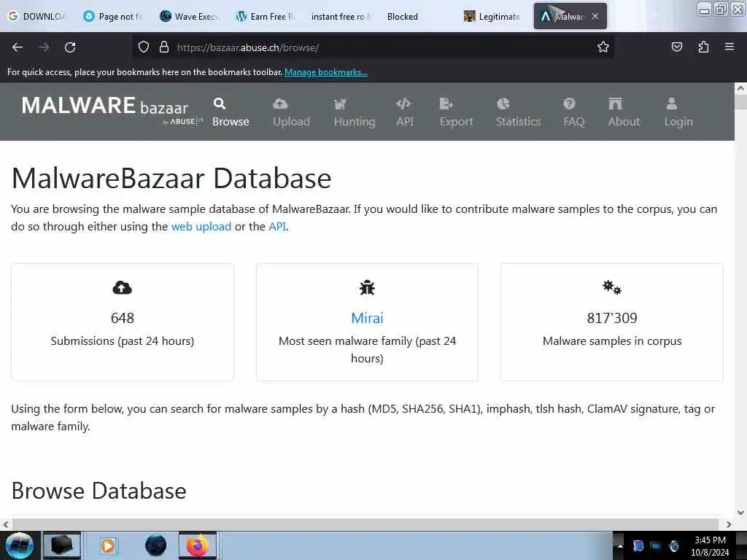Open the web upload link
The height and width of the screenshot is (560, 747).
(x=201, y=227)
